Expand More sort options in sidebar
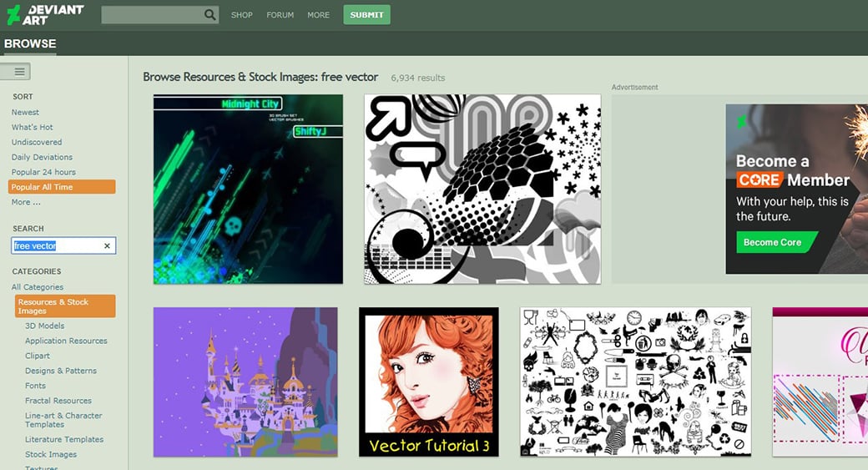The image size is (868, 470). click(26, 202)
